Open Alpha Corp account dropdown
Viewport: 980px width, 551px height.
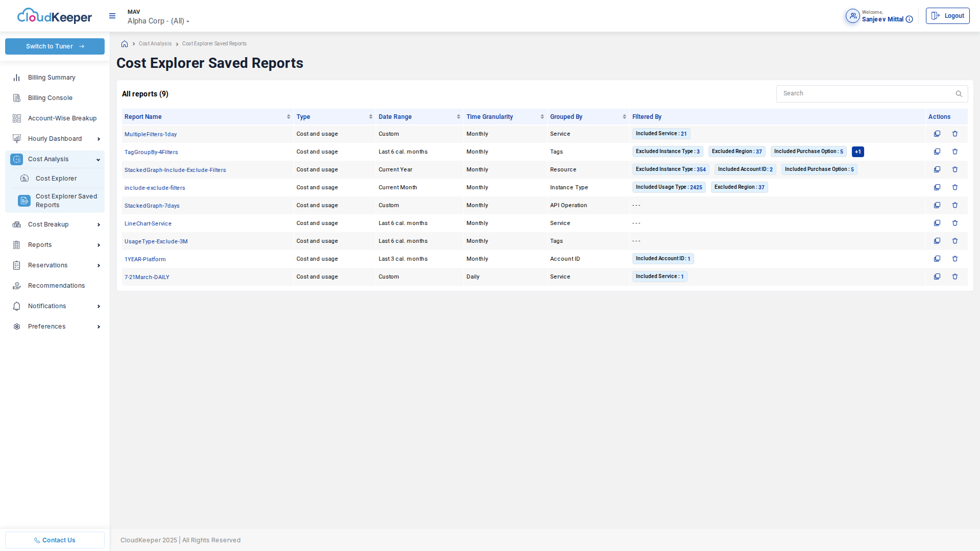158,21
